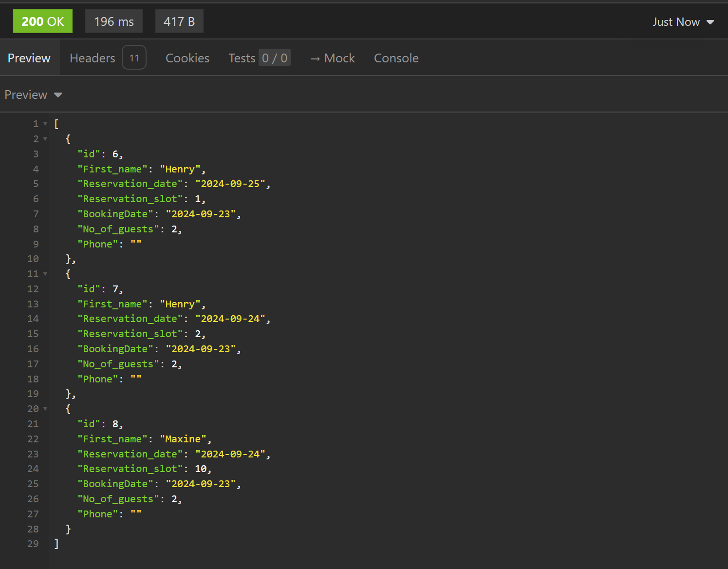Collapse the second object at line 11
This screenshot has height=569, width=728.
coord(45,274)
